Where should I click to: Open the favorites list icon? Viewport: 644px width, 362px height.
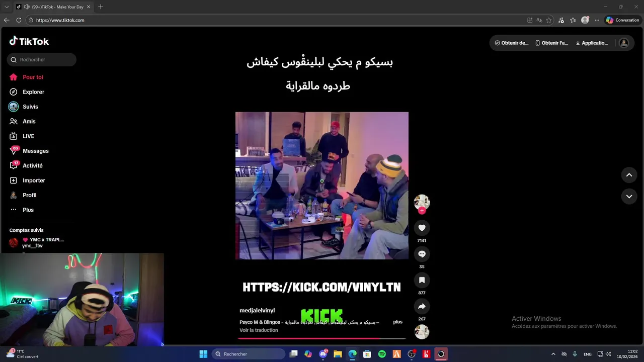point(573,20)
